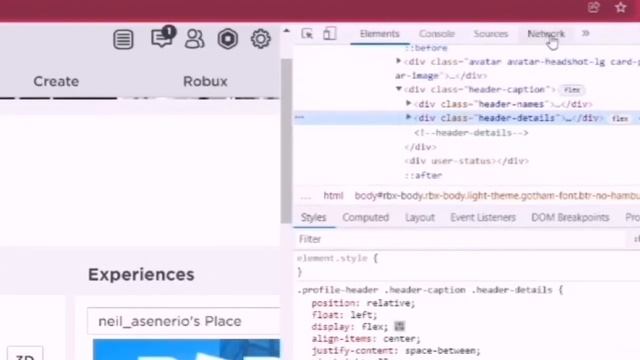Toggle the device toolbar icon
The image size is (640, 360).
tap(329, 33)
